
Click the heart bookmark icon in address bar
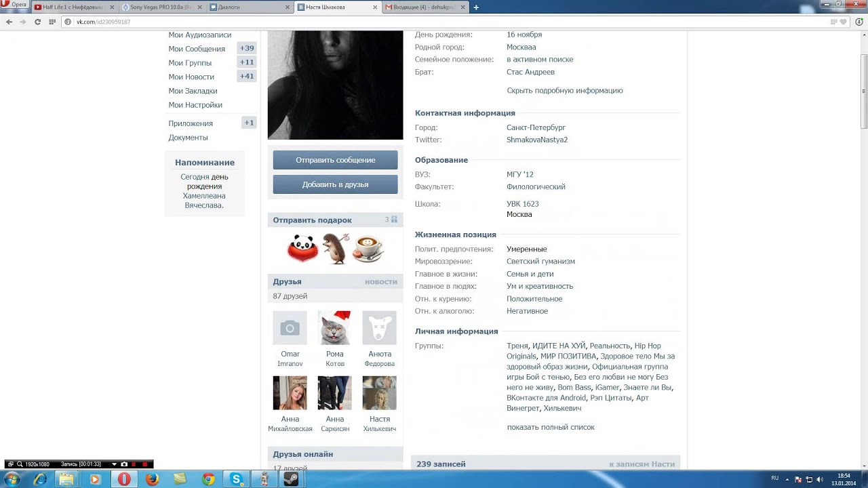tap(843, 22)
